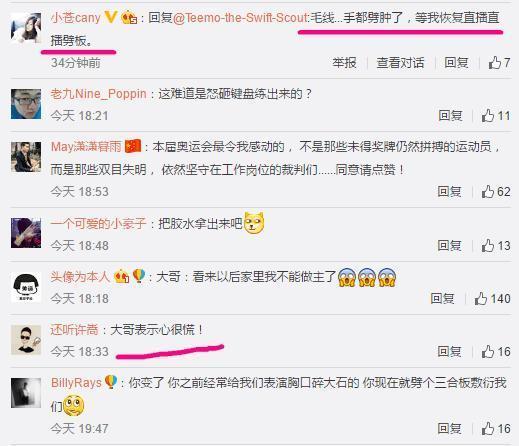The width and height of the screenshot is (519, 446).
Task: Open username link 老九Nine_Poppin
Action: 99,94
